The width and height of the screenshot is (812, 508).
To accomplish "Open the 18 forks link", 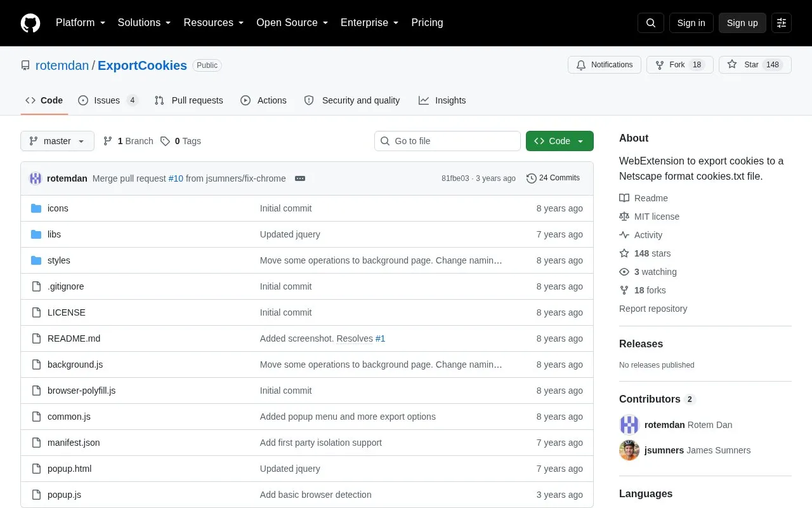I will pyautogui.click(x=643, y=290).
